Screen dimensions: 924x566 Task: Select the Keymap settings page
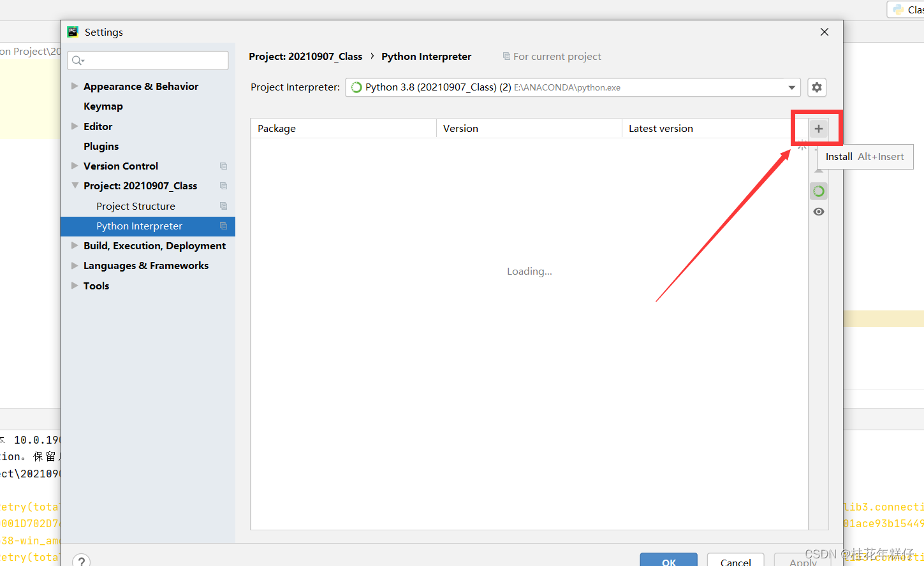tap(103, 106)
